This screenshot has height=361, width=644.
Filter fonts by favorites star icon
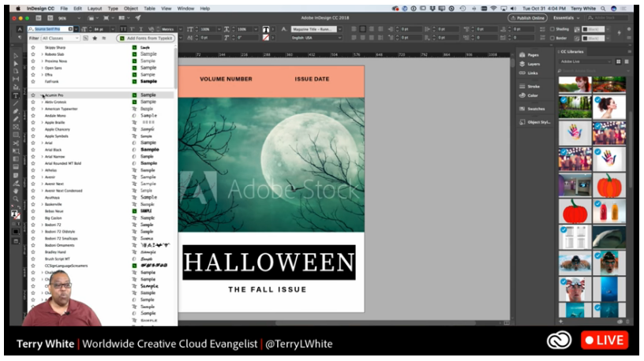(94, 38)
